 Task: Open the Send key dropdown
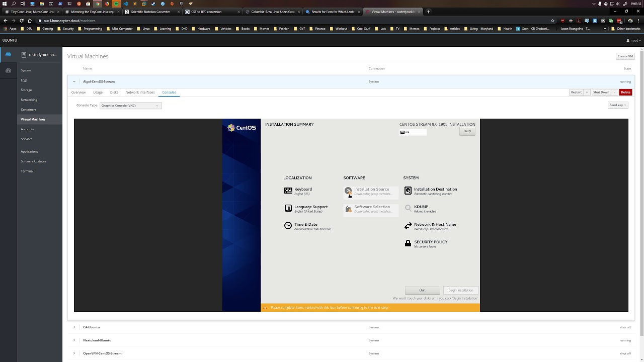(x=618, y=105)
